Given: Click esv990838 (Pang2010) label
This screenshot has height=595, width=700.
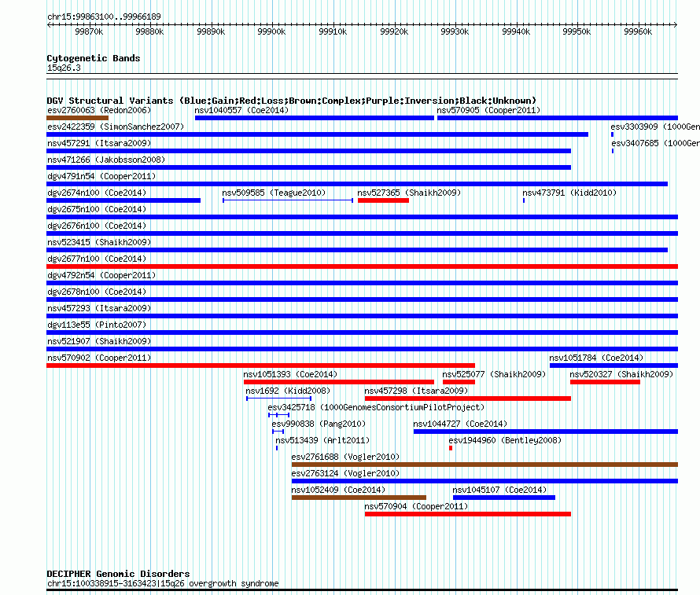Looking at the screenshot, I should pyautogui.click(x=319, y=424).
